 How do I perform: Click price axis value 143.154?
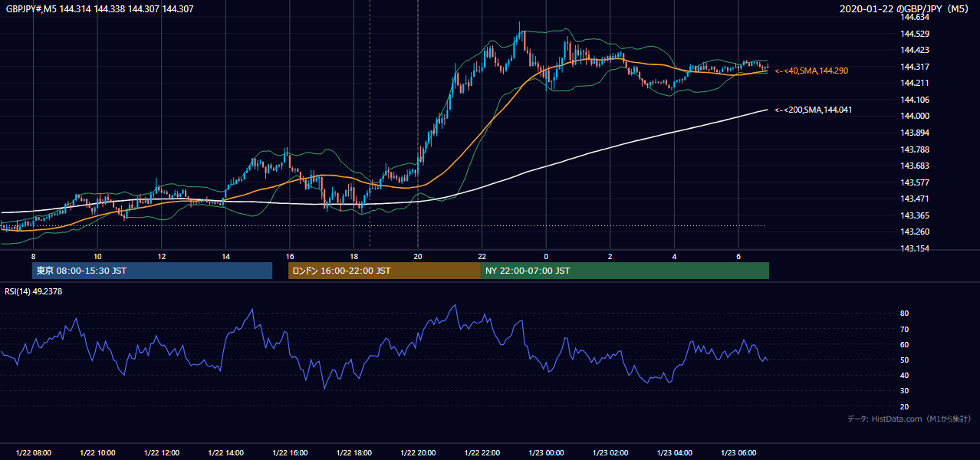click(914, 248)
